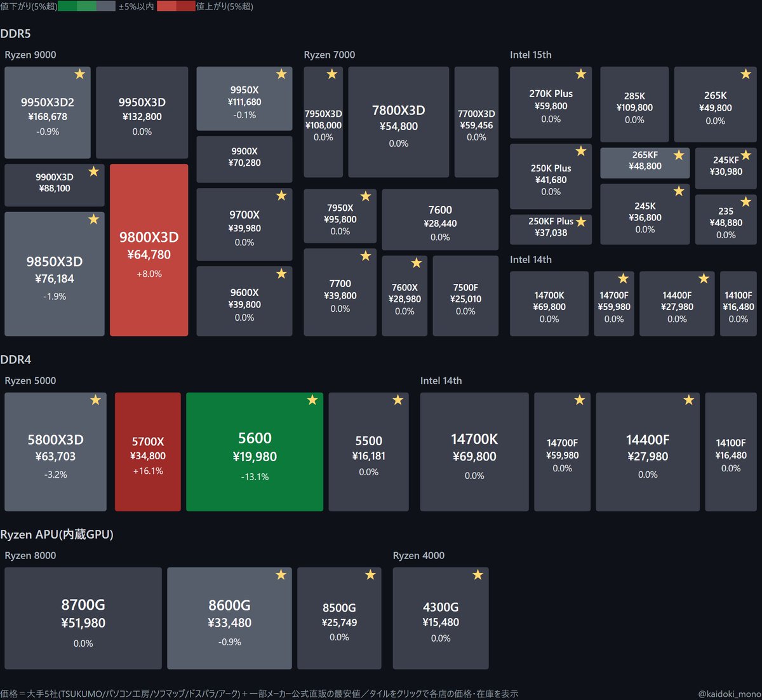The height and width of the screenshot is (700, 762).
Task: Click the star on the 7950X tile
Action: pos(365,196)
